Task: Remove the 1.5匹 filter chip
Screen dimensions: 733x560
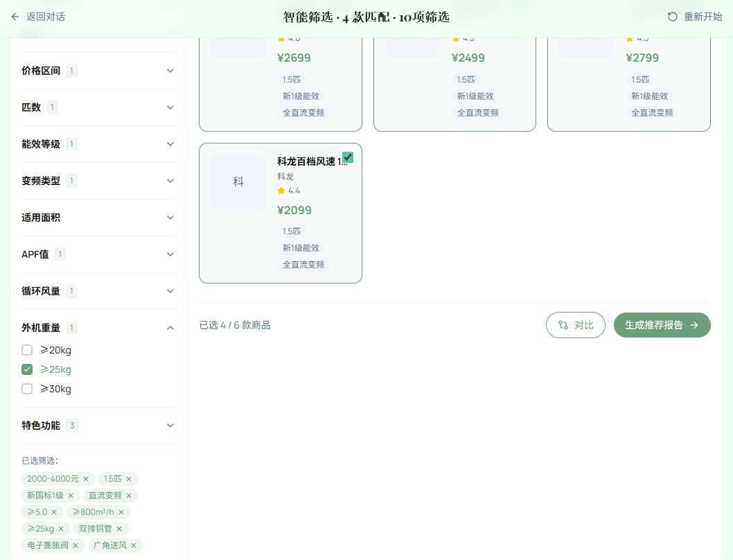Action: coord(129,479)
